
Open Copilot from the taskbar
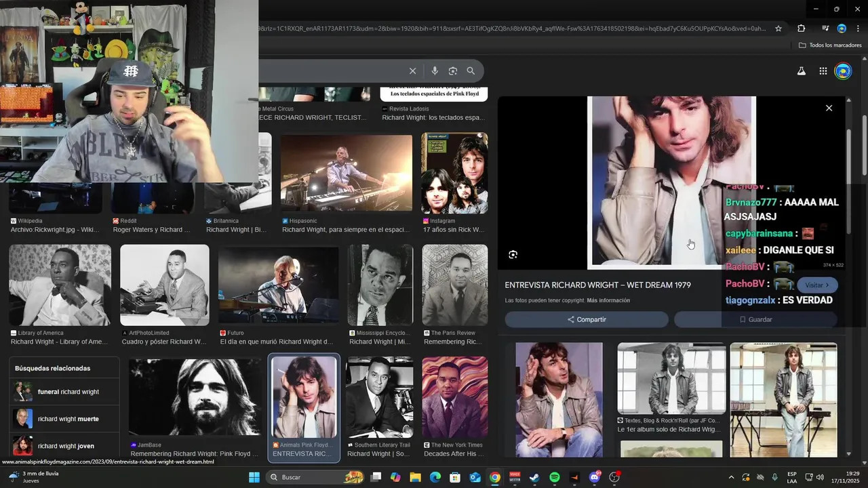click(395, 477)
